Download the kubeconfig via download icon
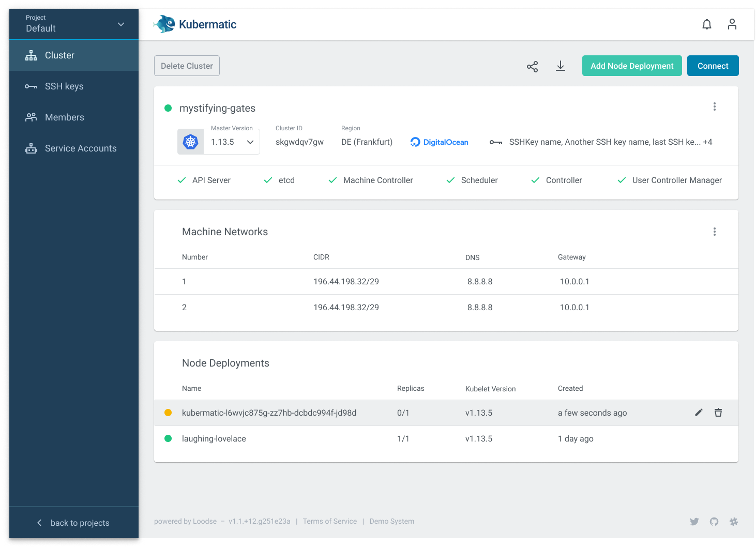Image resolution: width=756 pixels, height=548 pixels. pos(561,66)
